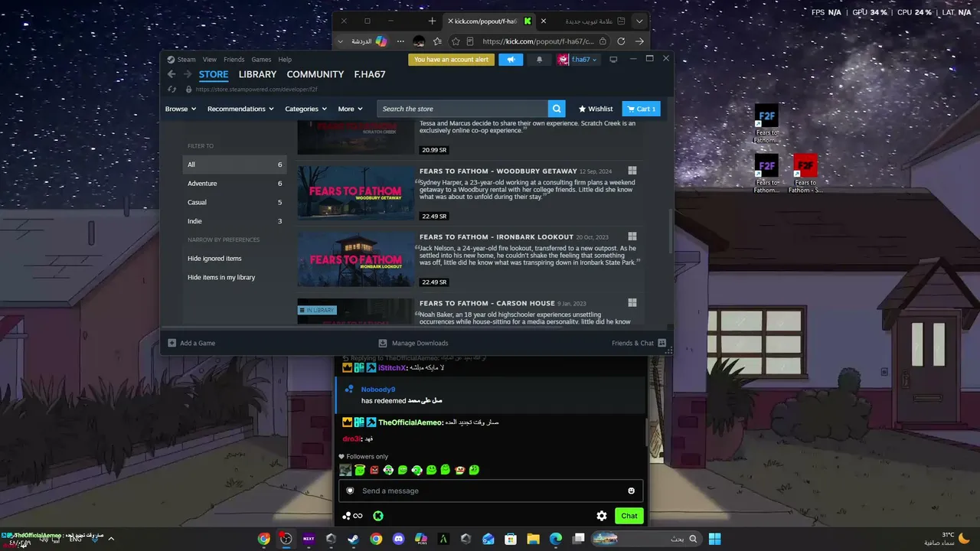Click the Add a Game plus icon
This screenshot has width=980, height=551.
tap(172, 343)
